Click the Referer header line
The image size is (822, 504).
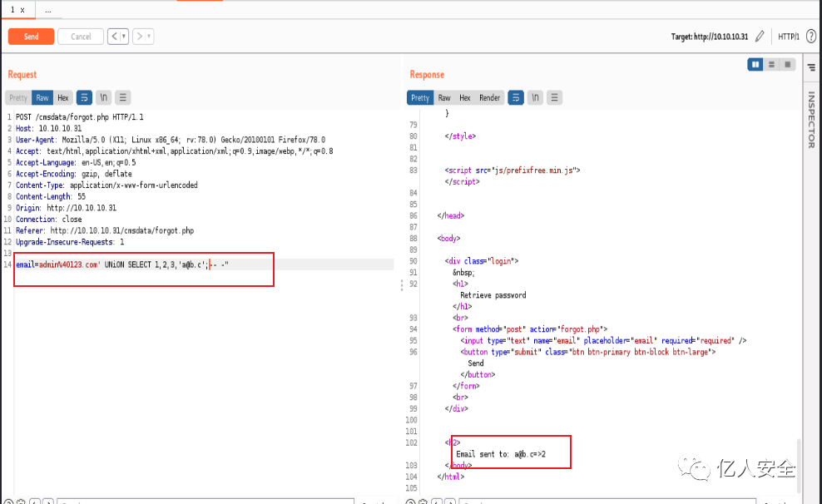click(104, 230)
